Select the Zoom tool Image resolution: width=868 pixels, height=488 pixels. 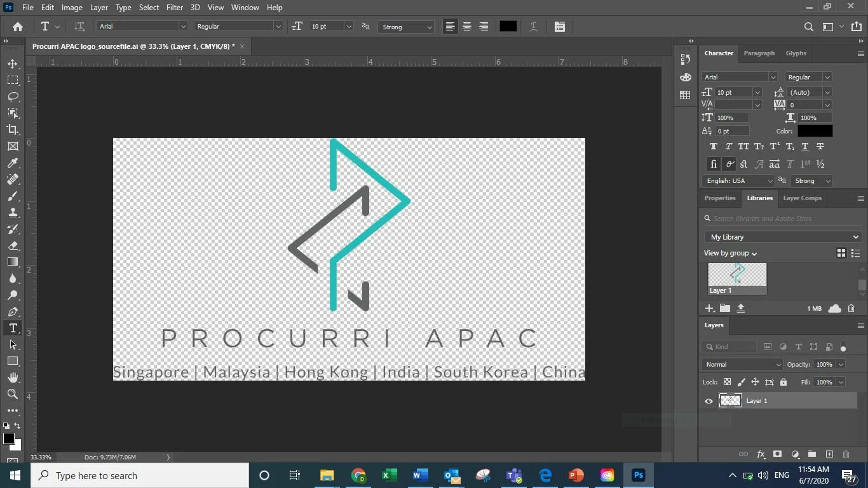pos(13,394)
